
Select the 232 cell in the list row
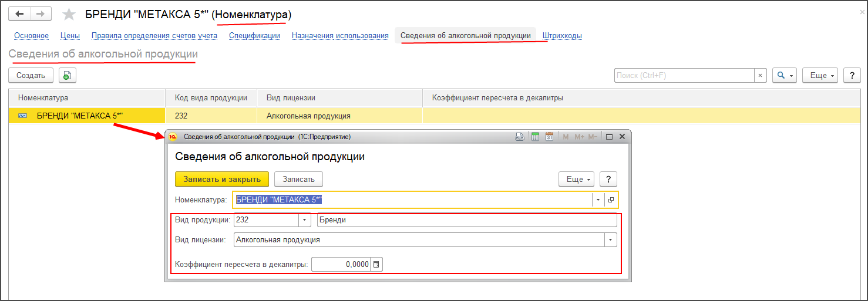211,116
